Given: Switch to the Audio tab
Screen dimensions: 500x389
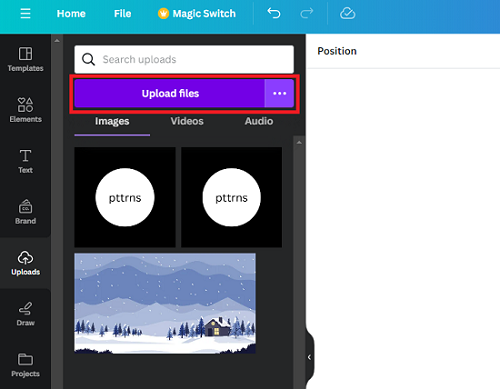Looking at the screenshot, I should pyautogui.click(x=259, y=121).
